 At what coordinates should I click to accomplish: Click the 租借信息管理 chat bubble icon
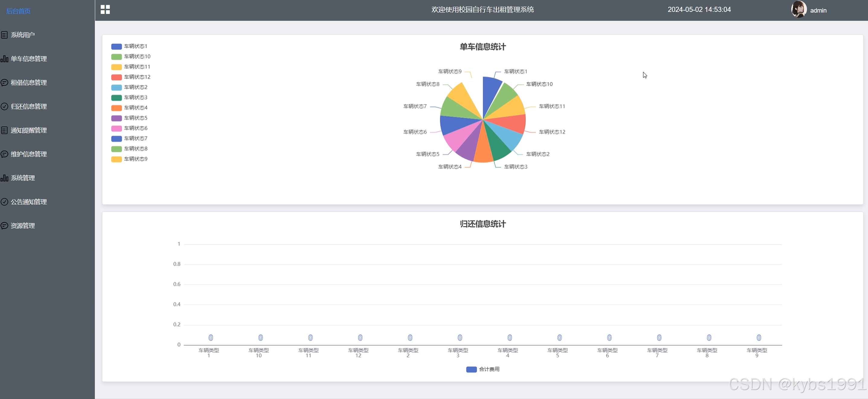pyautogui.click(x=5, y=82)
